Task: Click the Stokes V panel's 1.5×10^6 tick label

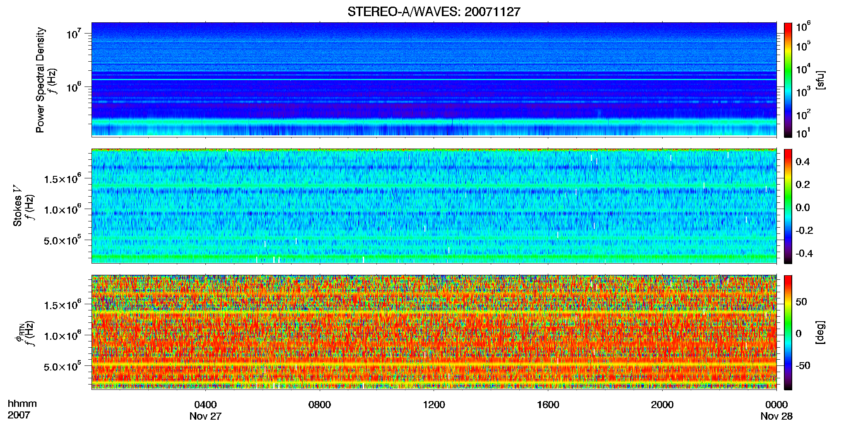Action: point(62,178)
